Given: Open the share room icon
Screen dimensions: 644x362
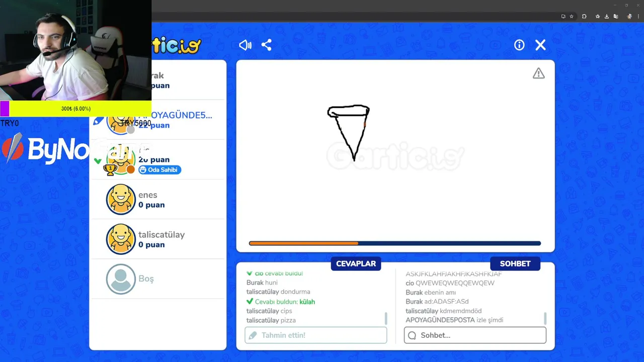Looking at the screenshot, I should (x=267, y=45).
